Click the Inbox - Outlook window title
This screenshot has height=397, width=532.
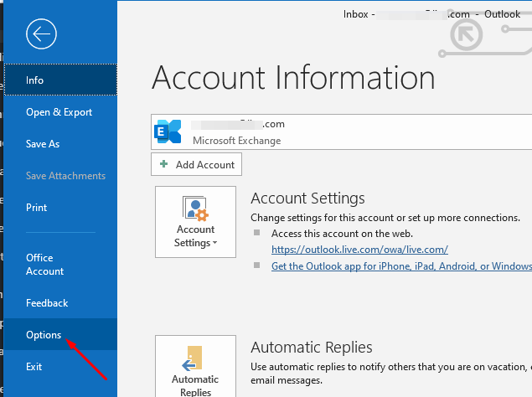click(431, 14)
